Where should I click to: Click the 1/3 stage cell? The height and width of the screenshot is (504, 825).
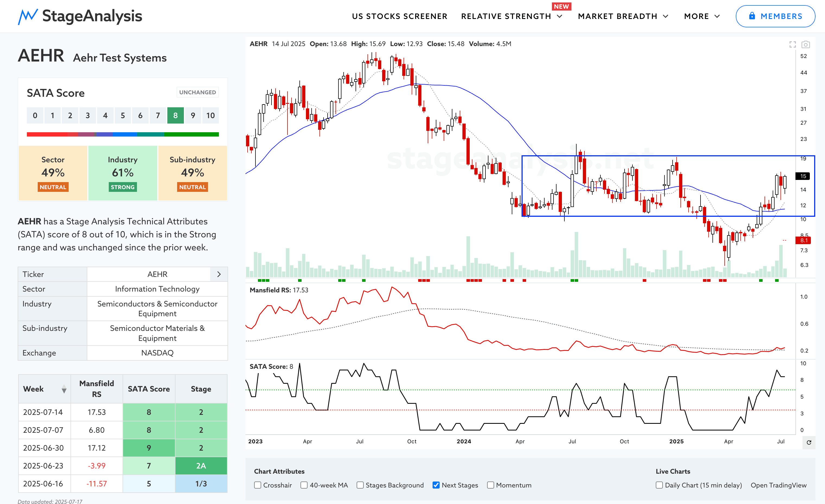click(201, 484)
